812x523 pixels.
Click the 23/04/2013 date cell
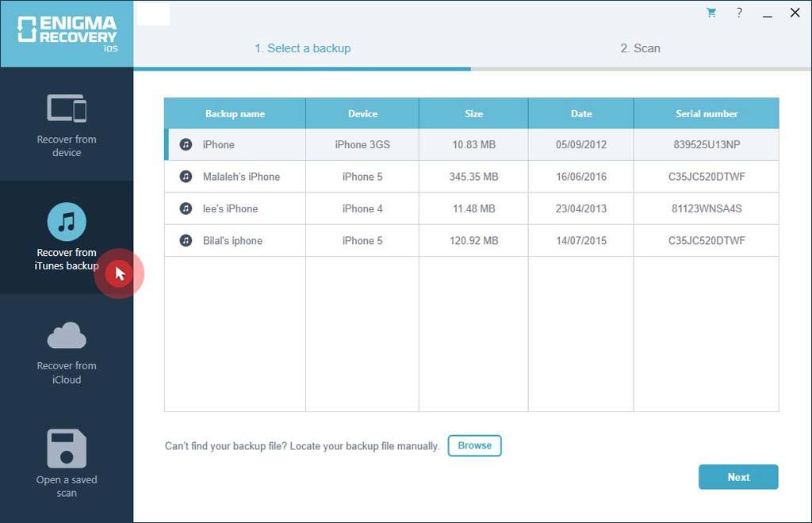pyautogui.click(x=581, y=208)
